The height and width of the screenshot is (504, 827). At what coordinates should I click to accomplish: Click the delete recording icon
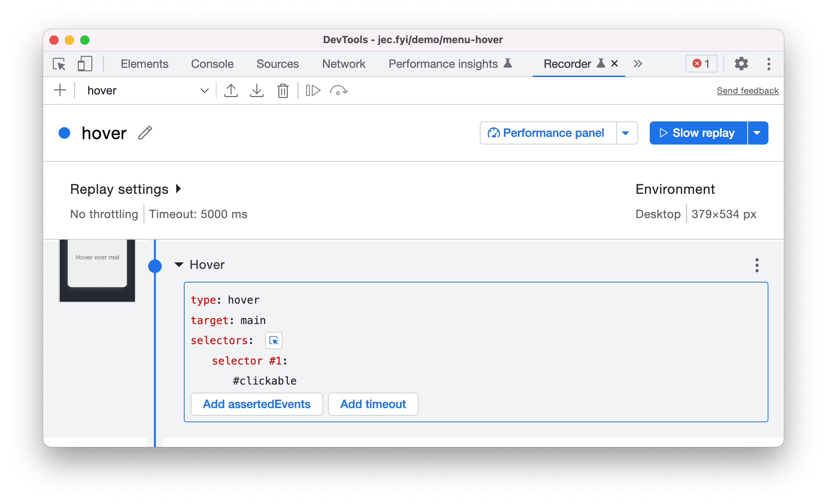coord(284,90)
